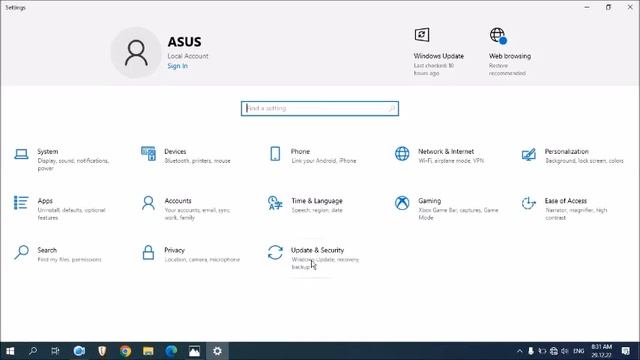
Task: Open the Gaming Xbox icon
Action: click(x=402, y=203)
